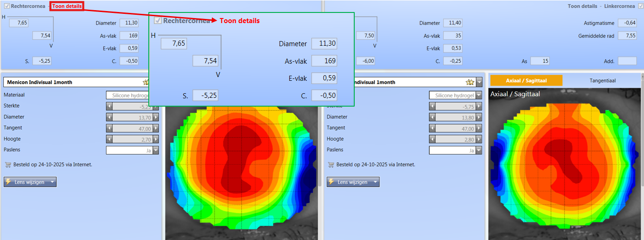This screenshot has height=240, width=644.
Task: Decrease Tangent value in Rechtercornea lens panel
Action: point(109,128)
